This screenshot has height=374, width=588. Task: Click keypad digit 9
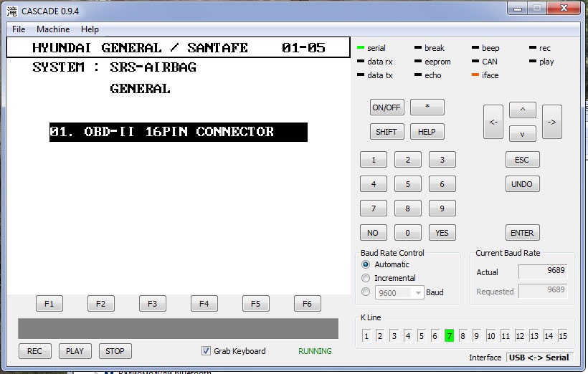pos(442,208)
